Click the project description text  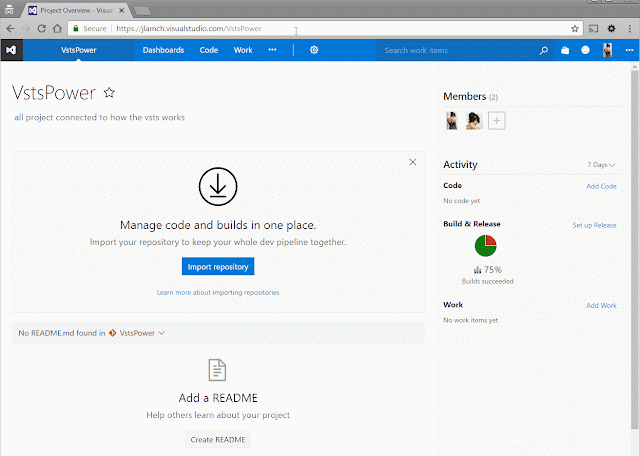99,118
